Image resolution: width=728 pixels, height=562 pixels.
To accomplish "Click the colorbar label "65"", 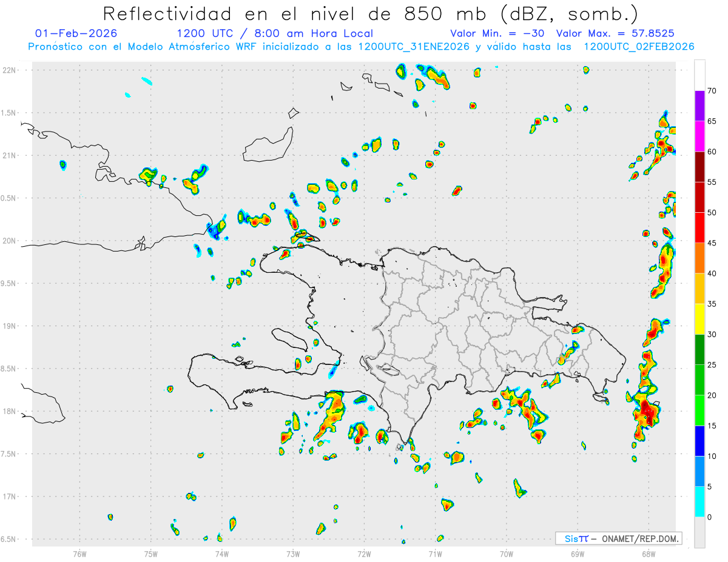I will [712, 121].
